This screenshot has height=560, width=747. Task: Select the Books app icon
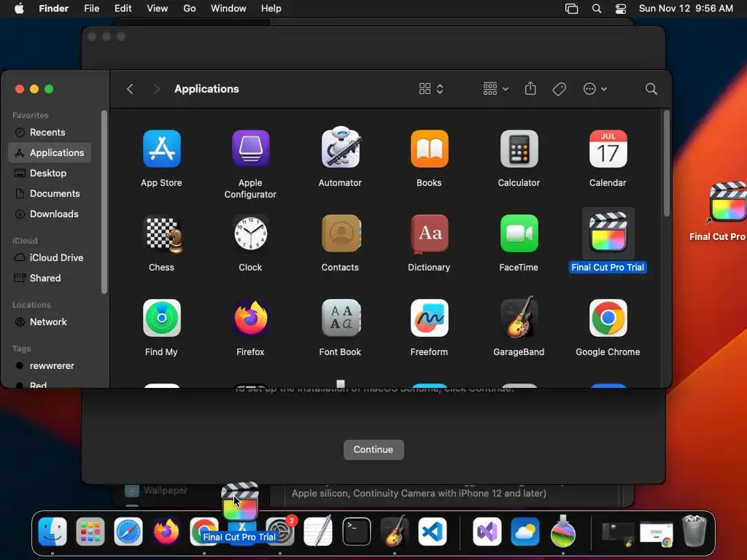[x=429, y=149]
